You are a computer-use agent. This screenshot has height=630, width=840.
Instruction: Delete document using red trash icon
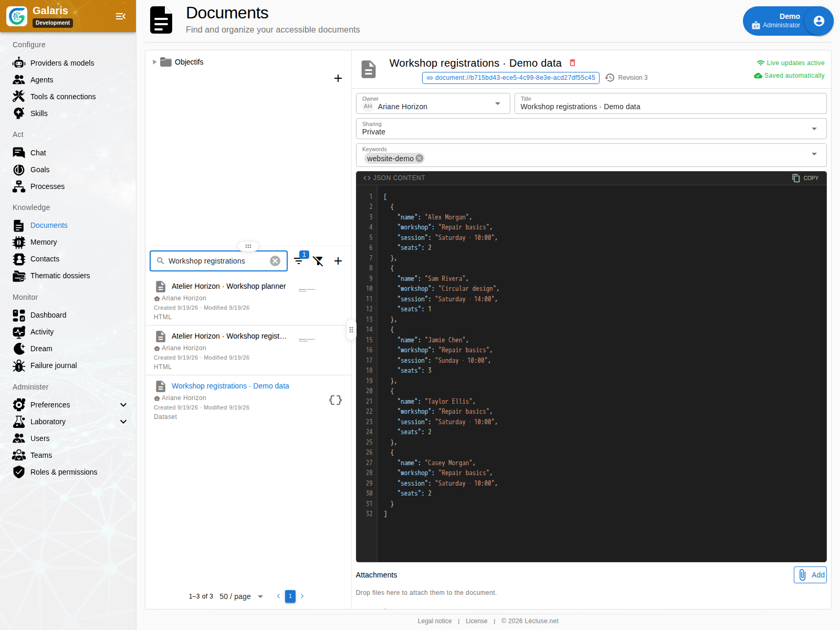(572, 63)
